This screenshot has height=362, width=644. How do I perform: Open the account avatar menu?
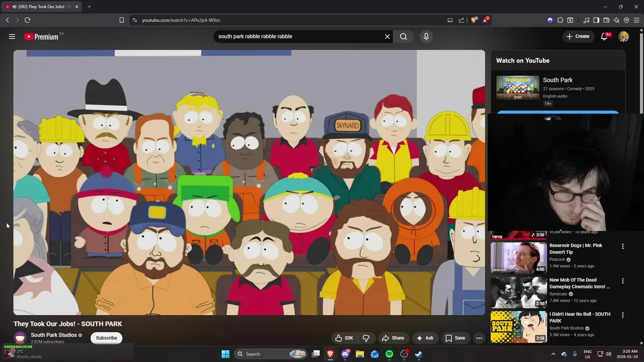(624, 36)
